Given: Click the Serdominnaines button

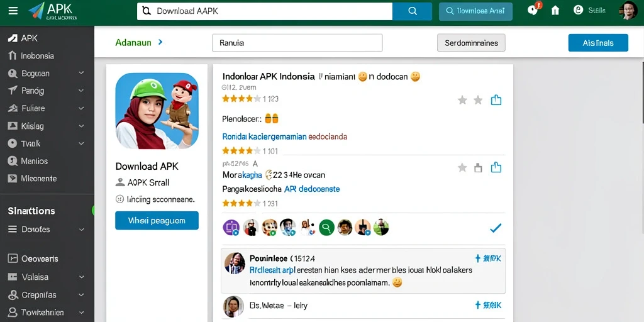Looking at the screenshot, I should pyautogui.click(x=471, y=43).
